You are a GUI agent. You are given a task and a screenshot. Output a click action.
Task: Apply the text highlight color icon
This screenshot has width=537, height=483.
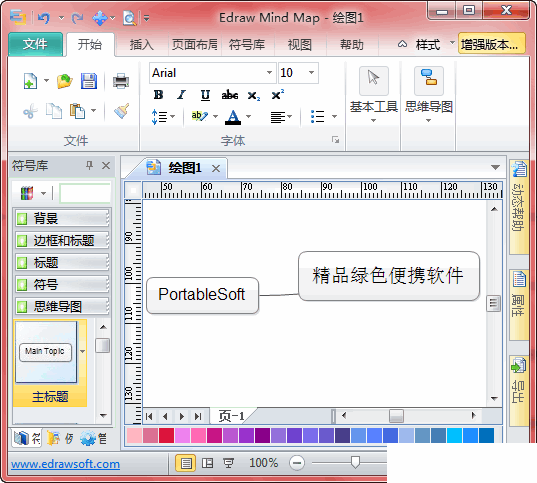coord(200,116)
